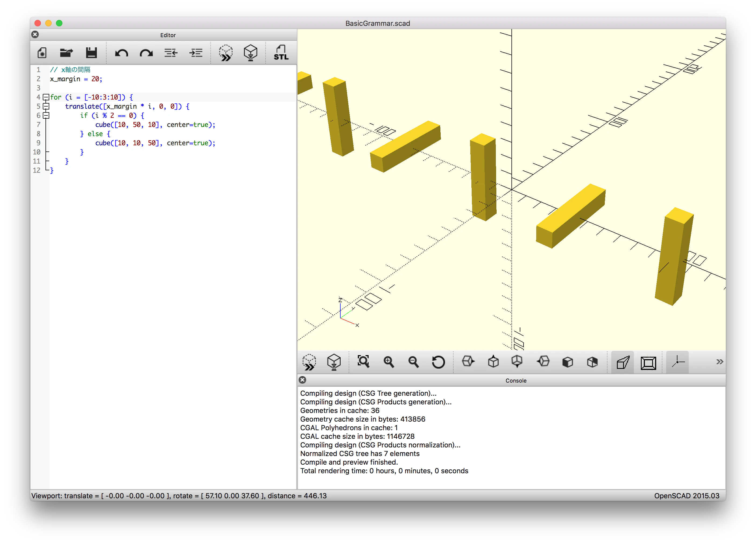Image resolution: width=756 pixels, height=544 pixels.
Task: Click Preview icon in the viewer toolbar
Action: (309, 362)
